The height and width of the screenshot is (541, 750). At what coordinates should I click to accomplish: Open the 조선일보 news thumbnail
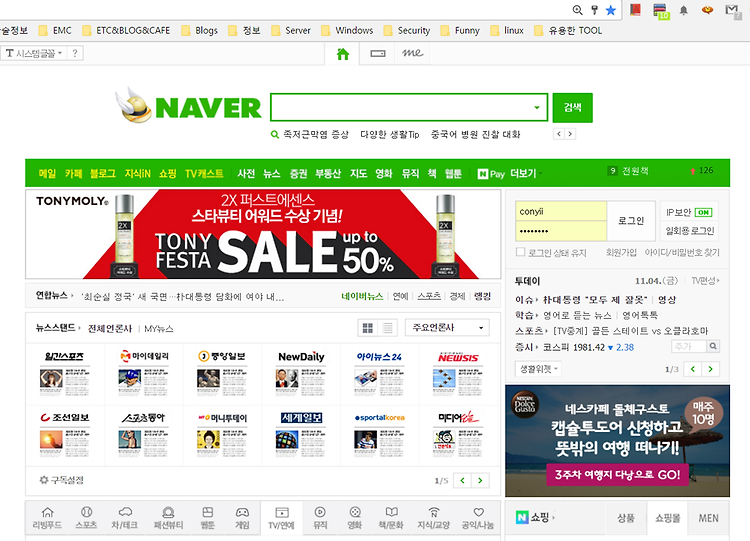(x=65, y=434)
